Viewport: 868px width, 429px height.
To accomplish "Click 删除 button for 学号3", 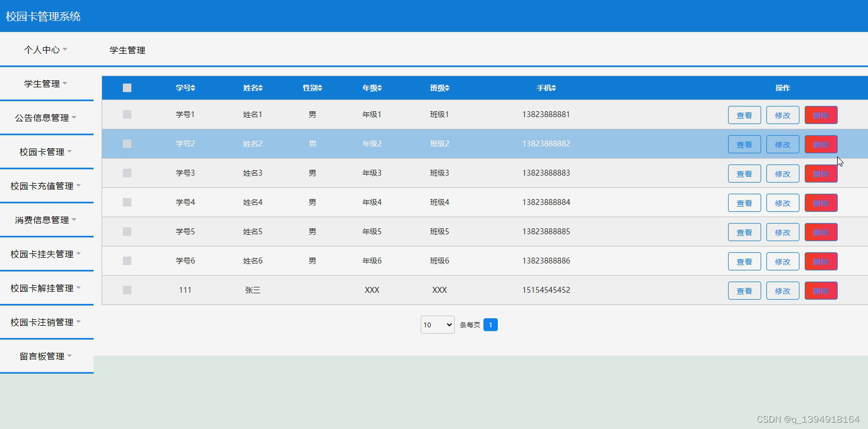I will pos(821,174).
